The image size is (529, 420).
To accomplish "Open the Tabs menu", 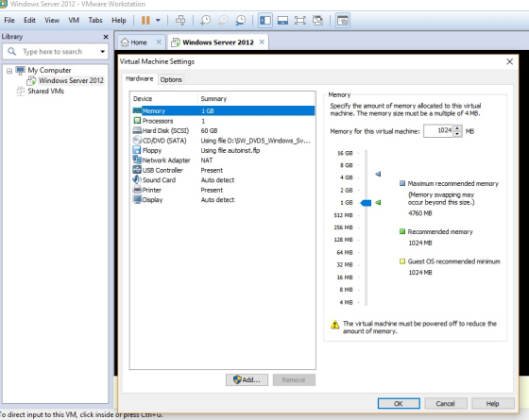I will [95, 20].
